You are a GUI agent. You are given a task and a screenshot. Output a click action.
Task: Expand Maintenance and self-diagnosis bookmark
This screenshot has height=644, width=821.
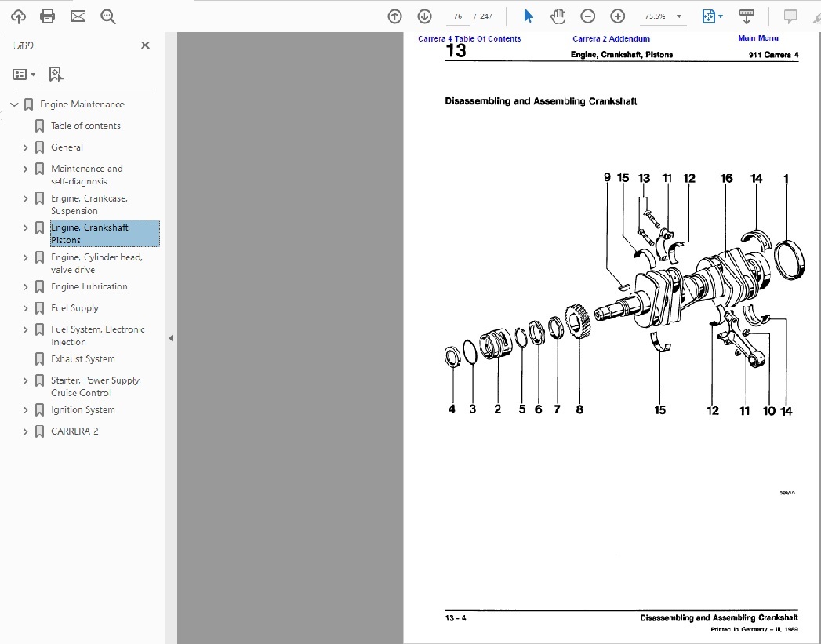25,169
